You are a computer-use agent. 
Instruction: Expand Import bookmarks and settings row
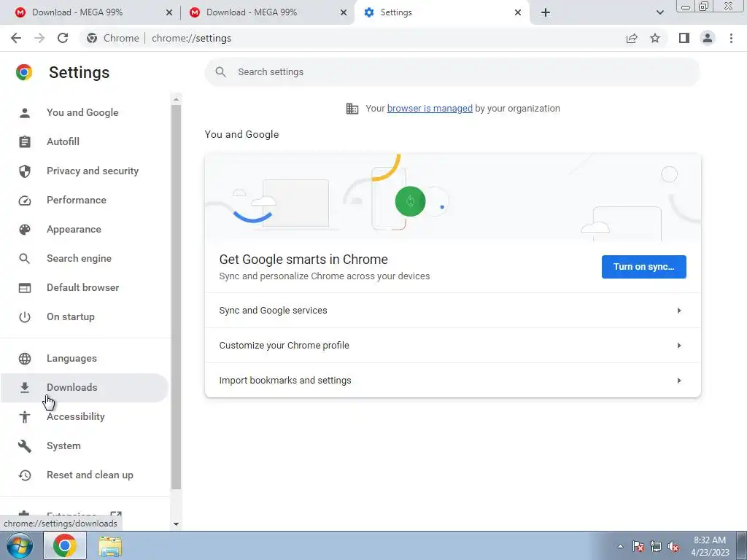click(452, 381)
